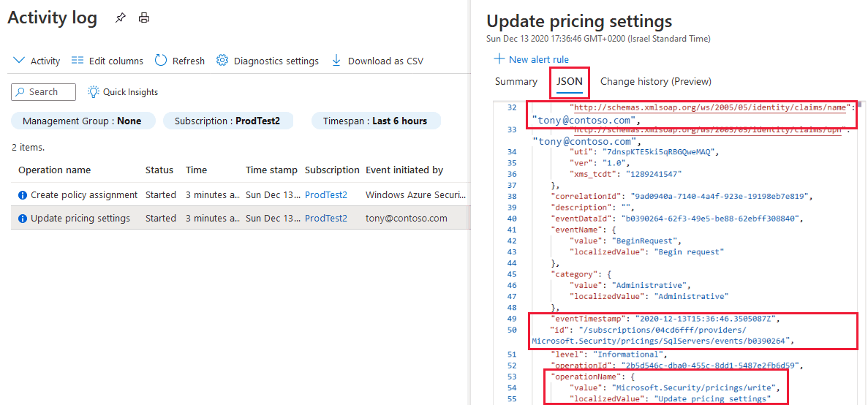Switch to the Summary tab
The image size is (868, 405).
point(516,82)
